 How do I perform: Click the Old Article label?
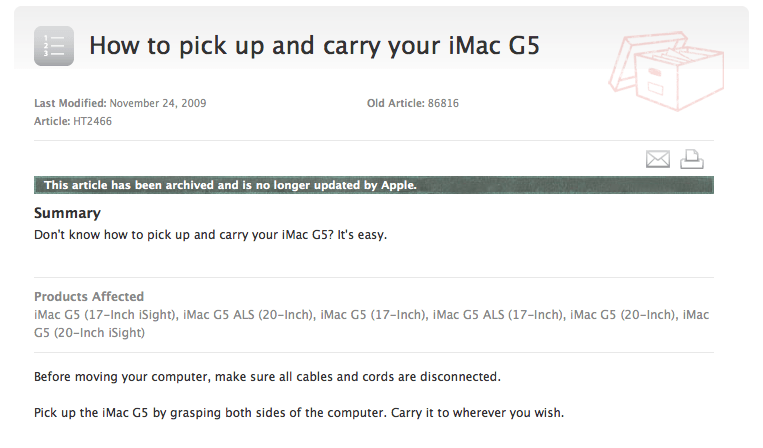(394, 103)
